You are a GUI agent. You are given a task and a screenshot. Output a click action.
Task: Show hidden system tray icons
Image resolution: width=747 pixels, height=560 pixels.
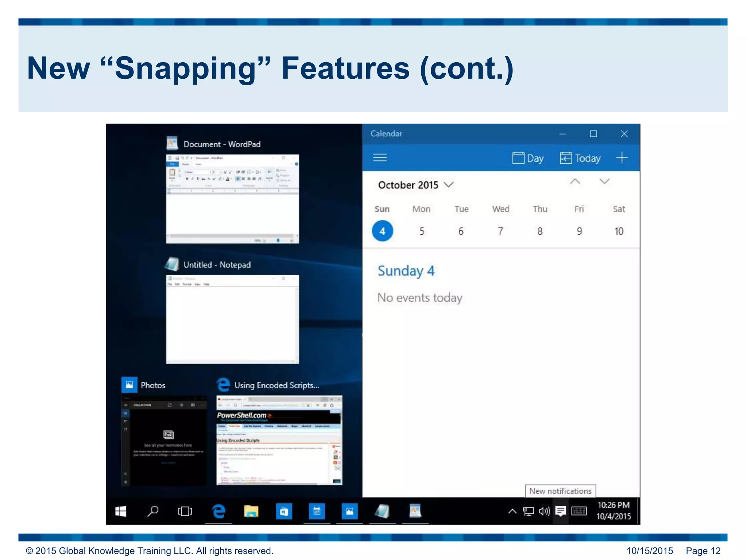[512, 512]
